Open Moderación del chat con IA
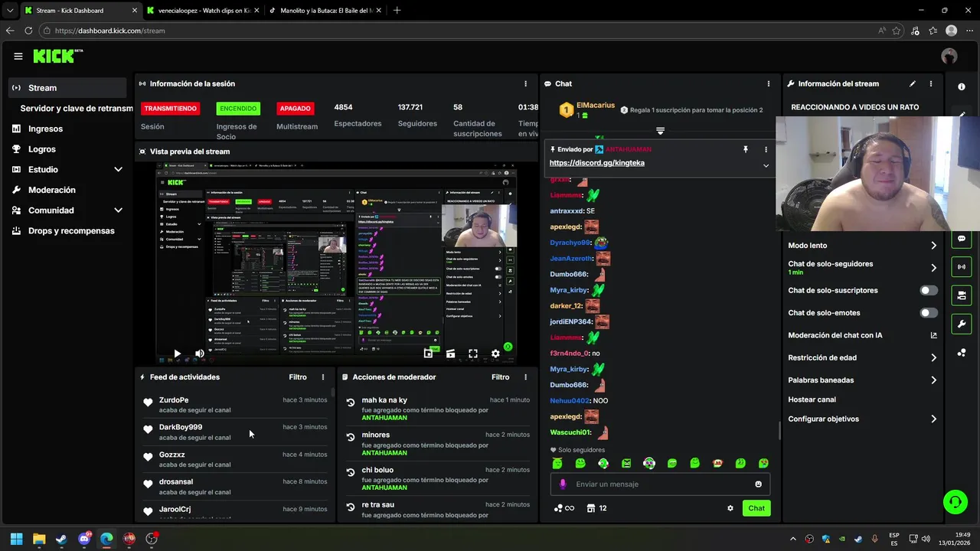Image resolution: width=980 pixels, height=551 pixels. click(x=863, y=335)
